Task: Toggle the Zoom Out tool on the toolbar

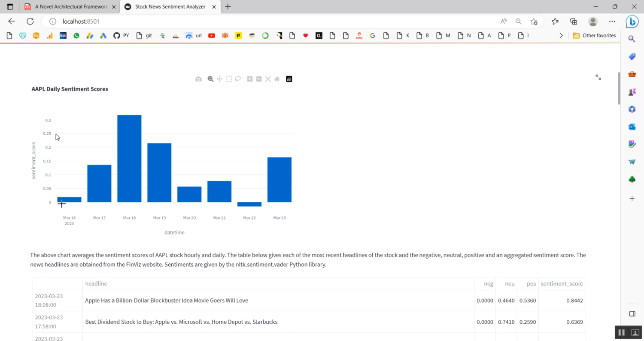Action: point(258,79)
